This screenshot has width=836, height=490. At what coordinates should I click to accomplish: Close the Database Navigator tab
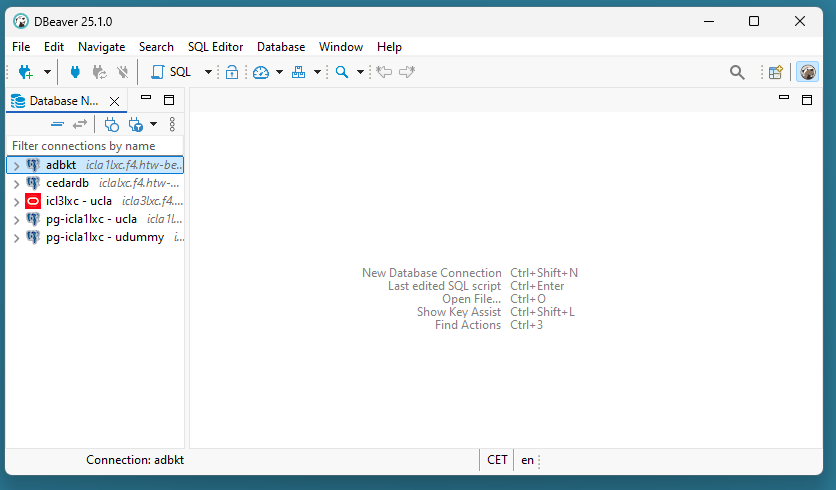pos(114,101)
